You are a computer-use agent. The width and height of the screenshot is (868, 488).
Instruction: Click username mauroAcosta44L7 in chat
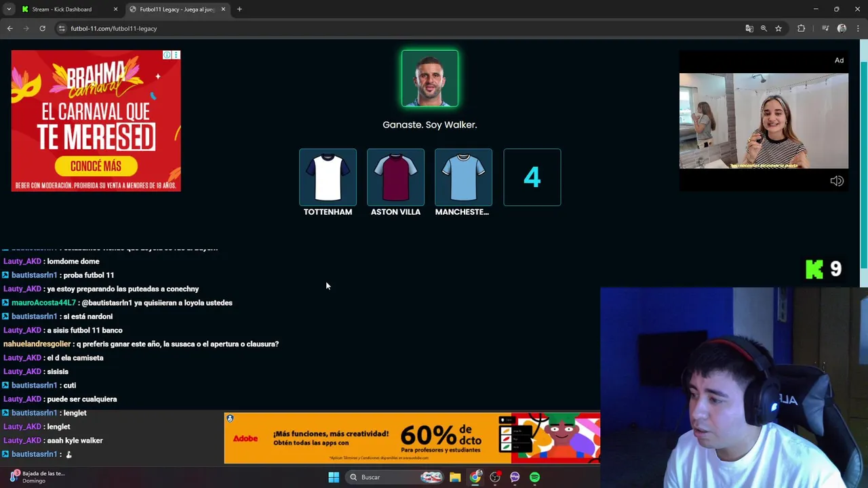[43, 303]
